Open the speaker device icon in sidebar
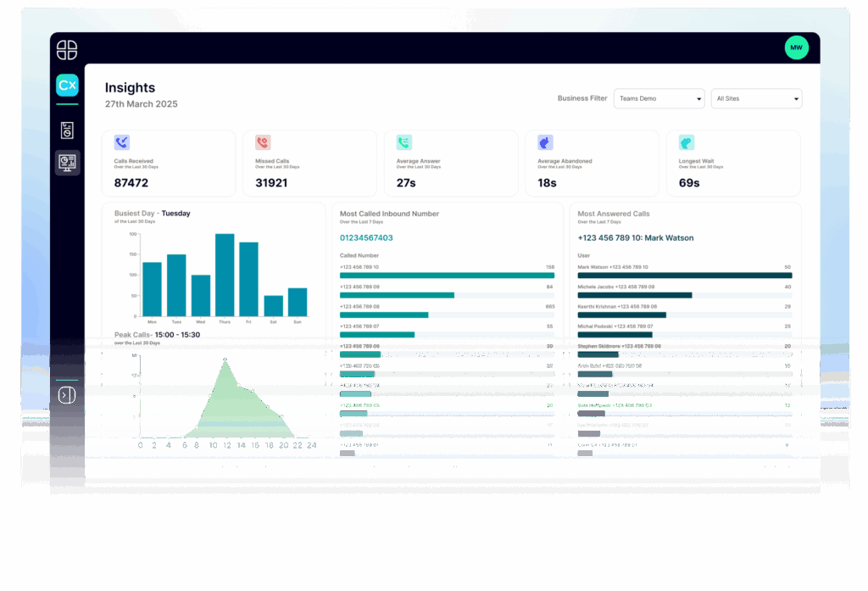The width and height of the screenshot is (868, 591). pyautogui.click(x=67, y=131)
